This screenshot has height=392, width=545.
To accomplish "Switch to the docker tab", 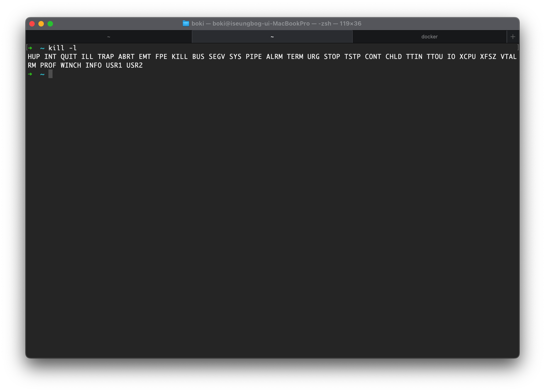I will pos(429,37).
